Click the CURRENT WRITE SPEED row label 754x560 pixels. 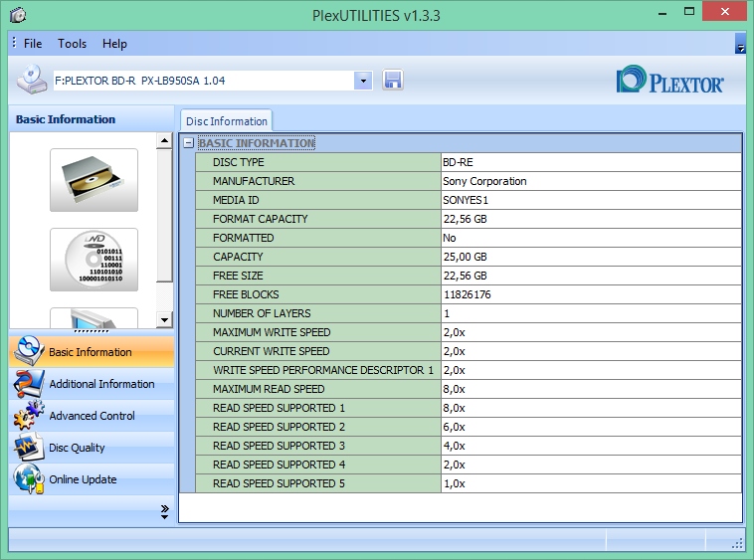(x=272, y=351)
